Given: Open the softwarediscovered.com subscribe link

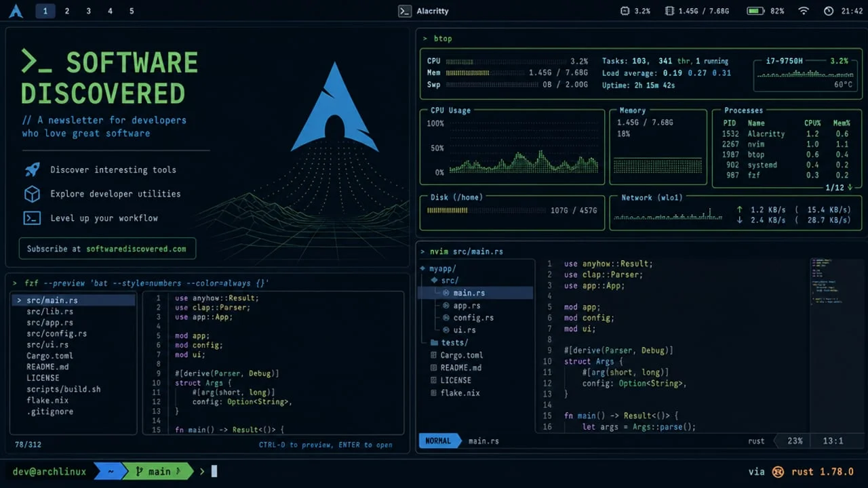Looking at the screenshot, I should click(136, 249).
